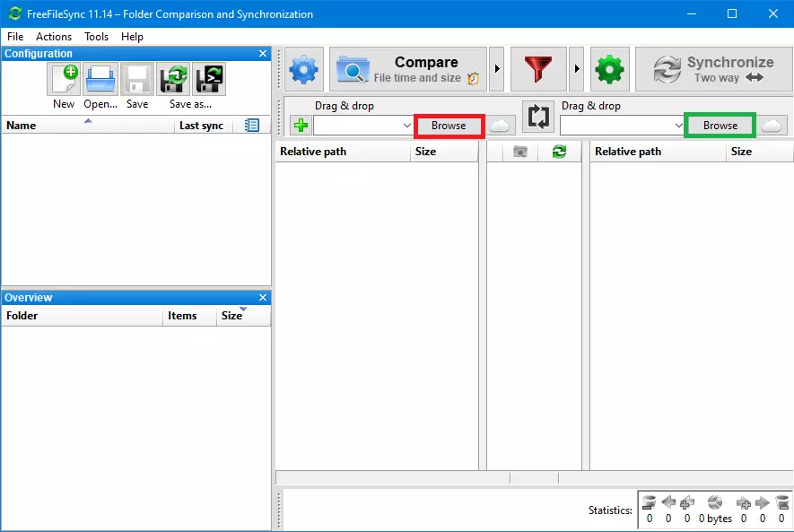This screenshot has width=794, height=532.
Task: Open the Actions menu
Action: [x=54, y=37]
